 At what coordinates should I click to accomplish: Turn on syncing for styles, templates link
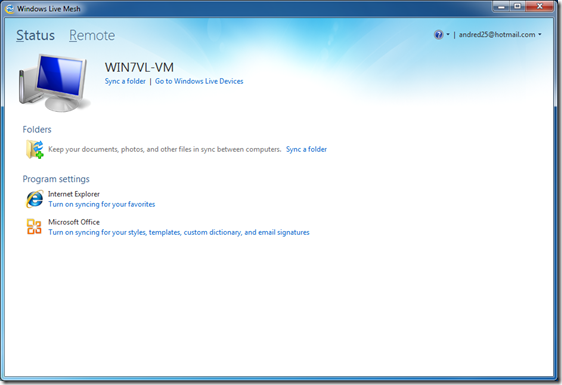pyautogui.click(x=179, y=232)
